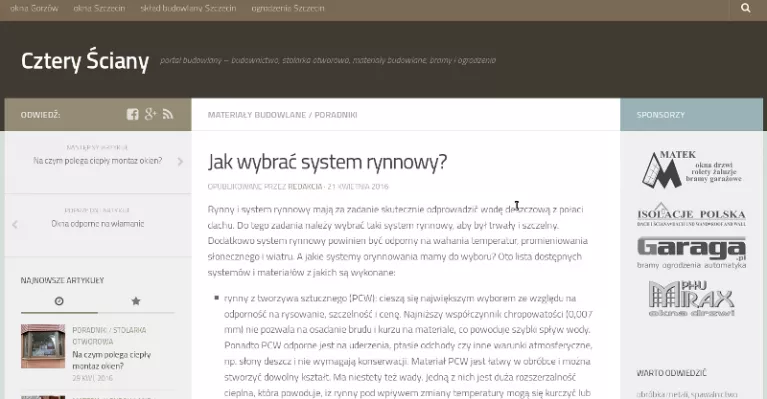Open 'Okna odporne na włamanie' previous link
This screenshot has width=767, height=399.
pos(97,224)
